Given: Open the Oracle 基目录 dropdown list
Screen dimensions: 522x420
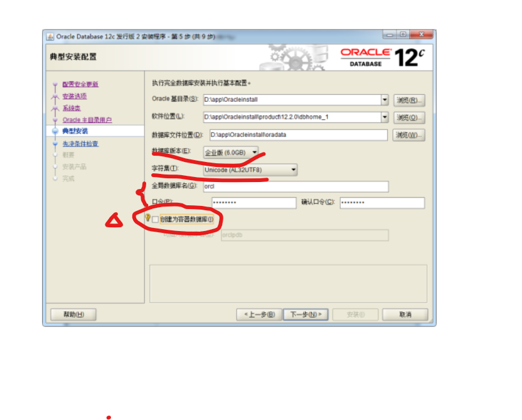Looking at the screenshot, I should pos(385,100).
